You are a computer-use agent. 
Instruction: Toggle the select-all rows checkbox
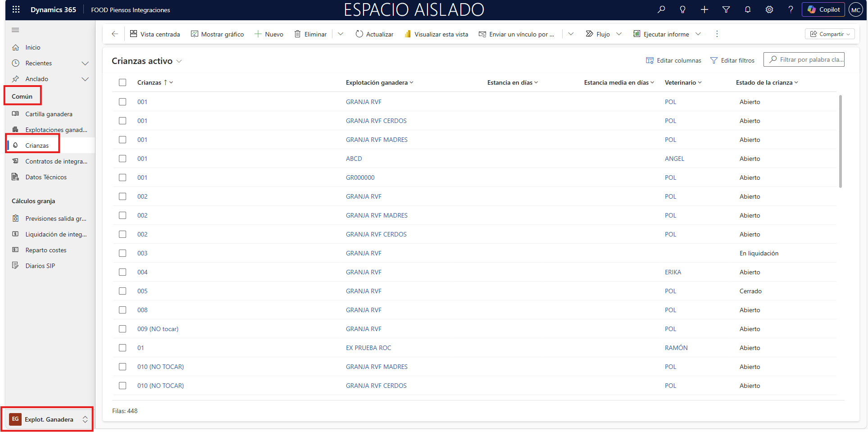click(x=123, y=82)
